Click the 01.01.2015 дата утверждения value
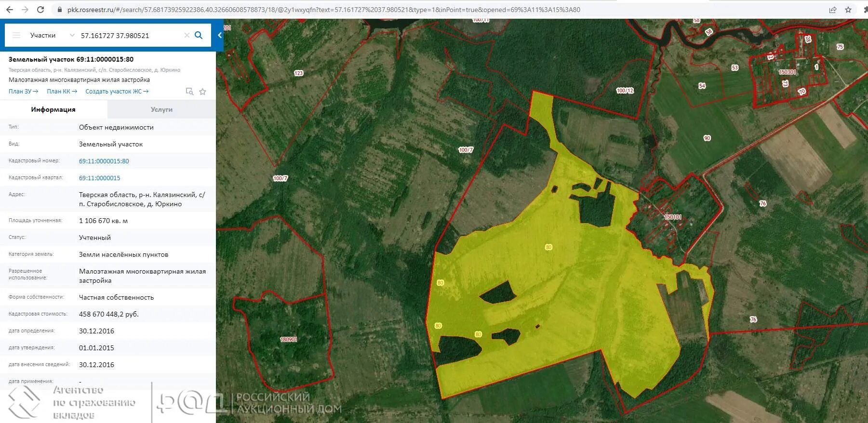 click(x=96, y=348)
